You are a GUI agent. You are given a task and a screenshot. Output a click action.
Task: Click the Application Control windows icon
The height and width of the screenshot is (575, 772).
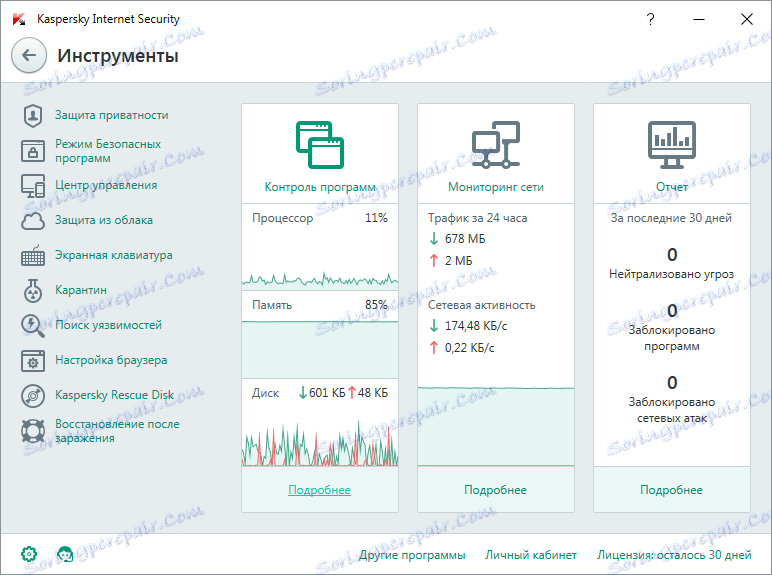[320, 145]
